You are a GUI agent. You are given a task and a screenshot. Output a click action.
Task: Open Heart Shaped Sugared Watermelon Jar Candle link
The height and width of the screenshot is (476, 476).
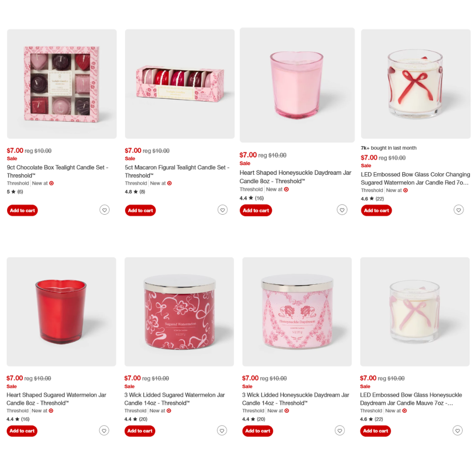[x=57, y=399]
